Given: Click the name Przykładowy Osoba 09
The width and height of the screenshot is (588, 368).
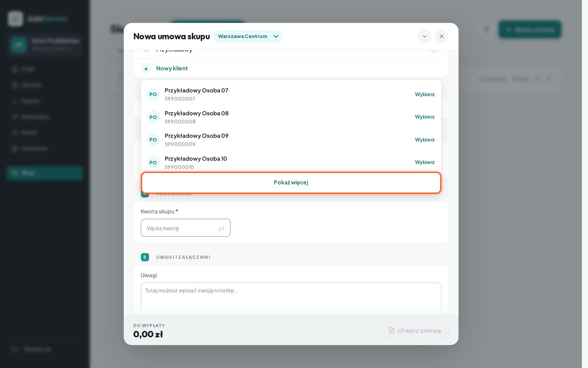Looking at the screenshot, I should (197, 136).
